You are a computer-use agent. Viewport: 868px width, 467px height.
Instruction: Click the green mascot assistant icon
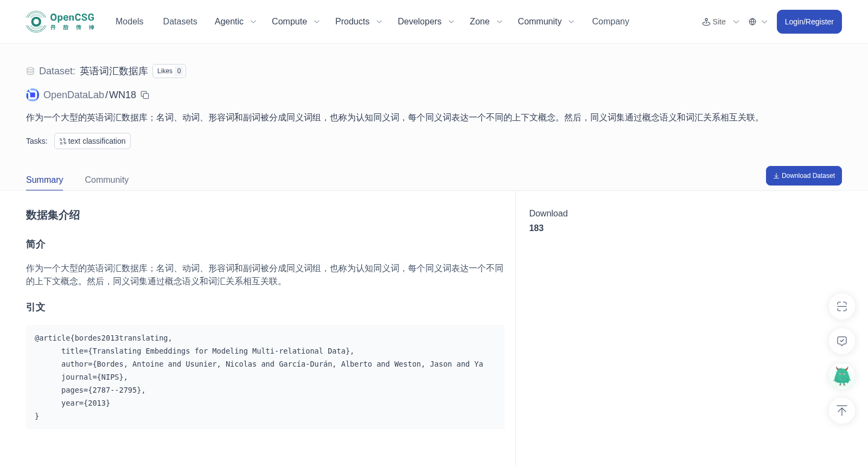[842, 376]
